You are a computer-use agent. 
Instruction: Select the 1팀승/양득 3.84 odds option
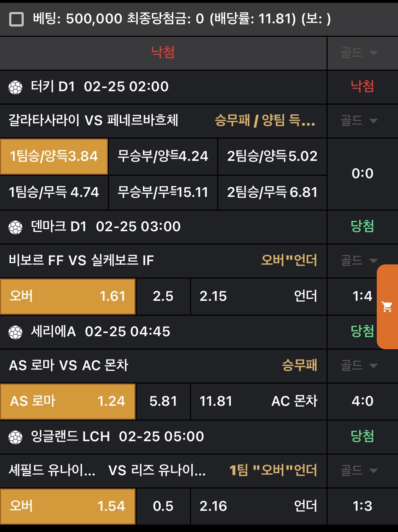[x=54, y=157]
